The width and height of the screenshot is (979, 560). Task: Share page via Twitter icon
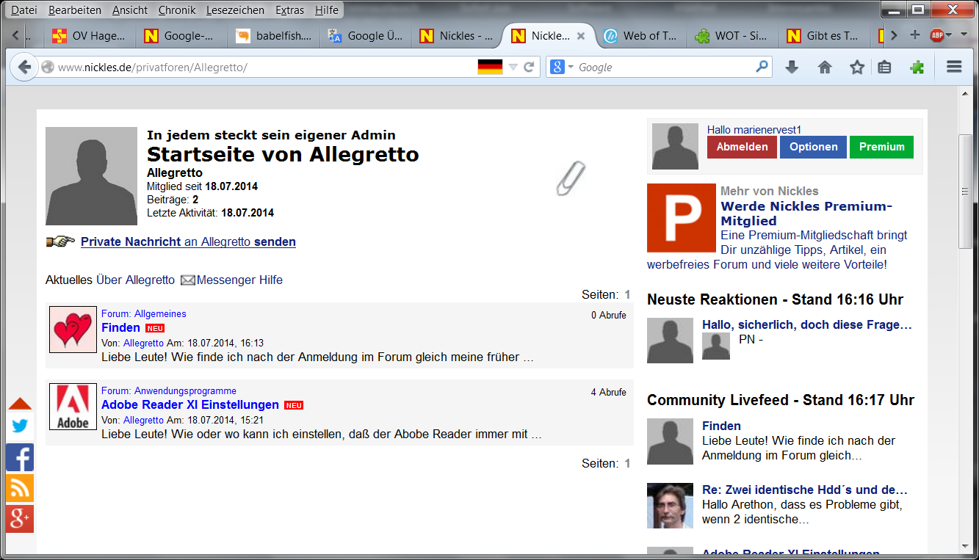(20, 426)
